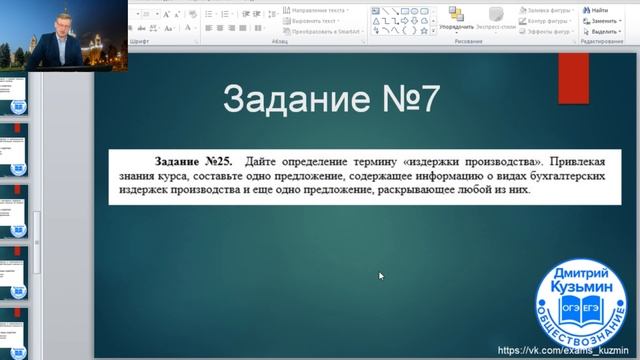Click the Decrease Font Size button
640x360 pixels.
pos(177,15)
